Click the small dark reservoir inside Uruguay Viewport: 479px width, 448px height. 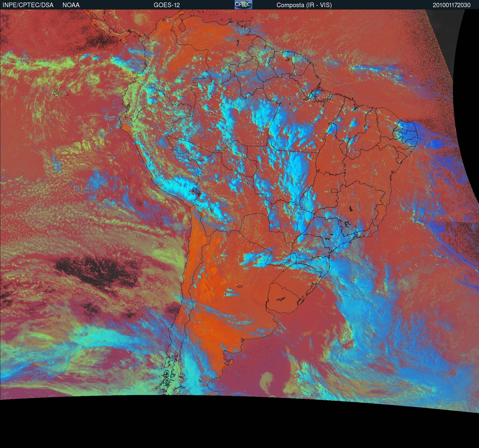[x=281, y=299]
